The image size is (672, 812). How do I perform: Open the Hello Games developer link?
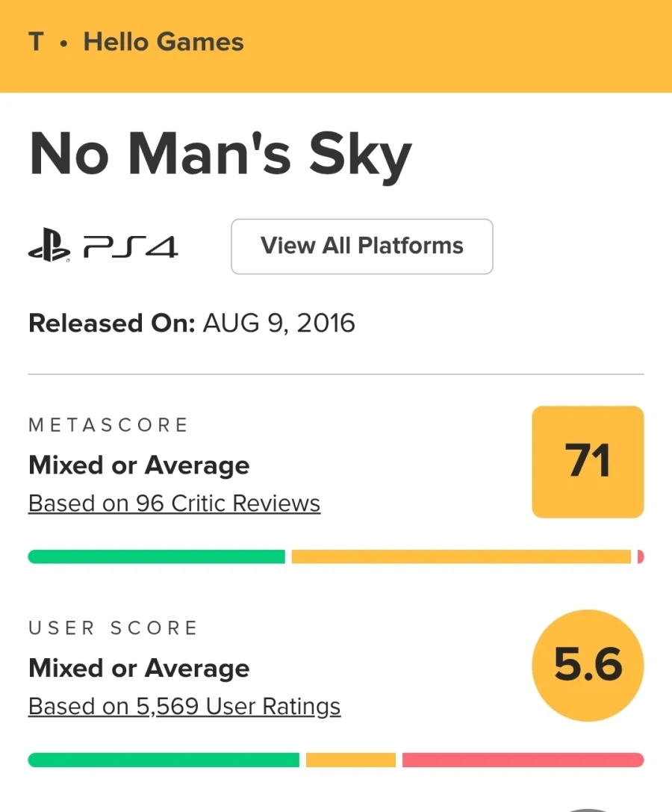point(164,42)
